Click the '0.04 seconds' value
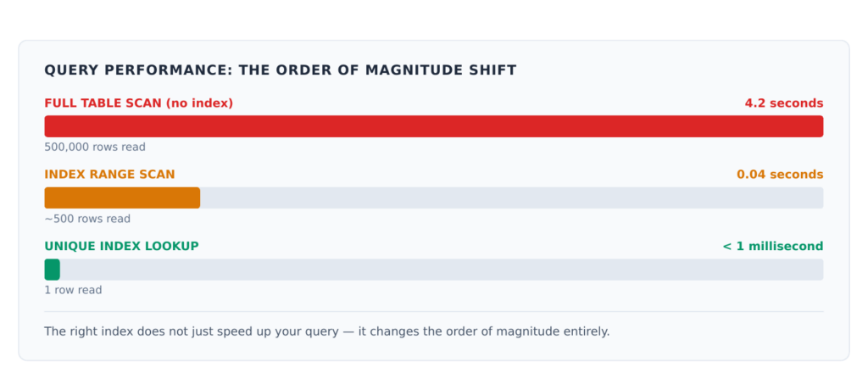The height and width of the screenshot is (384, 868). tap(780, 175)
